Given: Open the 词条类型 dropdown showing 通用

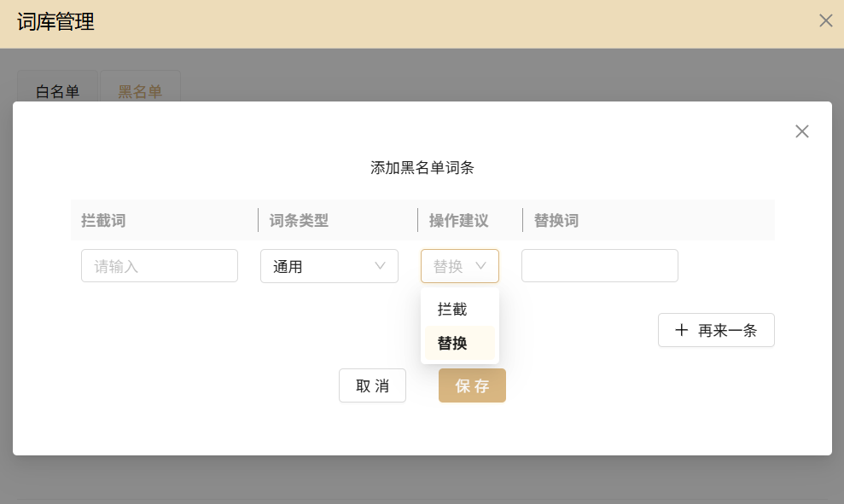Looking at the screenshot, I should [329, 266].
